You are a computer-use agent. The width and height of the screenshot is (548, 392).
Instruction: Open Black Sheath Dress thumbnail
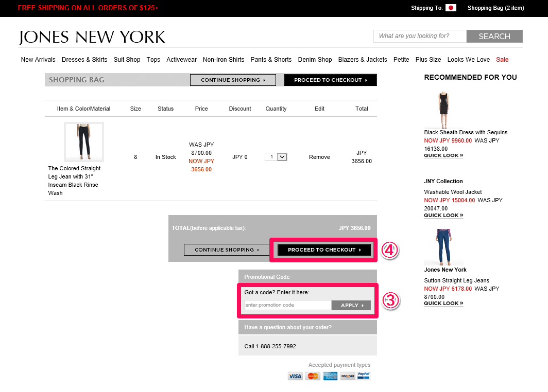[x=443, y=110]
